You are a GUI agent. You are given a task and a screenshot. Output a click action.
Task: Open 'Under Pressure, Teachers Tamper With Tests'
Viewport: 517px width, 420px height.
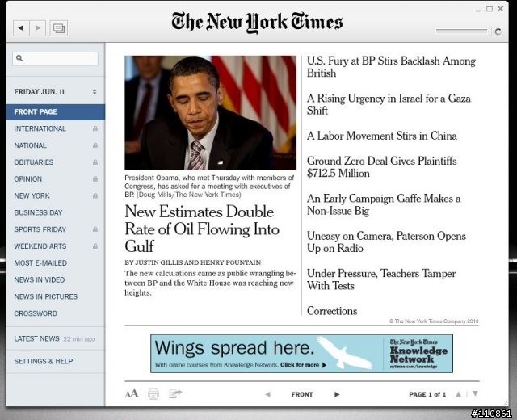(x=381, y=279)
